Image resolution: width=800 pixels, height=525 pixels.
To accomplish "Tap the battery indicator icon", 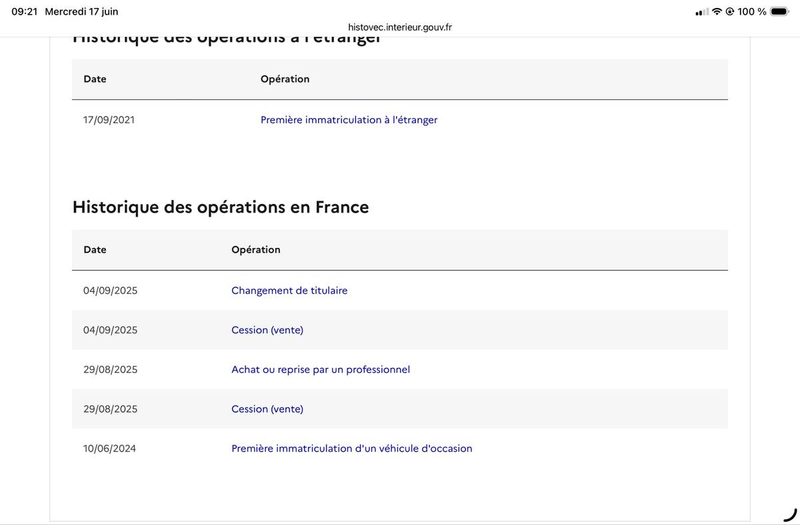I will (780, 11).
